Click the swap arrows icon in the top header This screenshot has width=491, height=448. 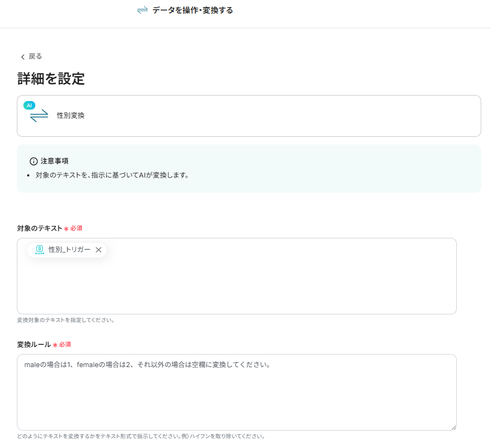142,10
